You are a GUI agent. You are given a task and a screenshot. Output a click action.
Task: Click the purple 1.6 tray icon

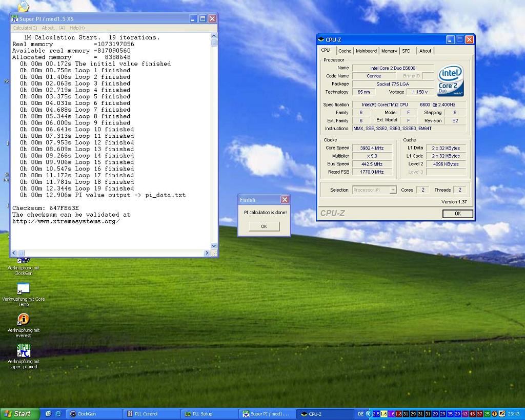(x=391, y=414)
